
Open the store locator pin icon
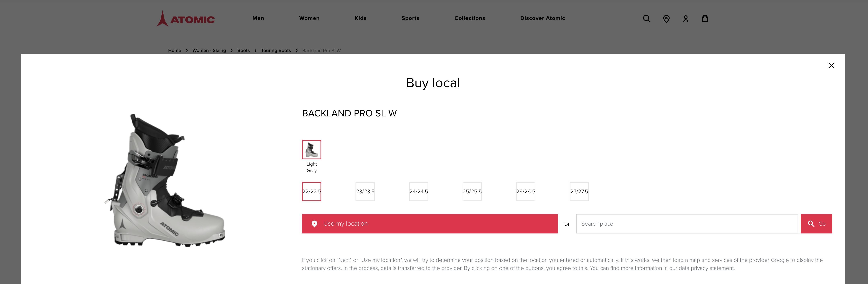666,19
